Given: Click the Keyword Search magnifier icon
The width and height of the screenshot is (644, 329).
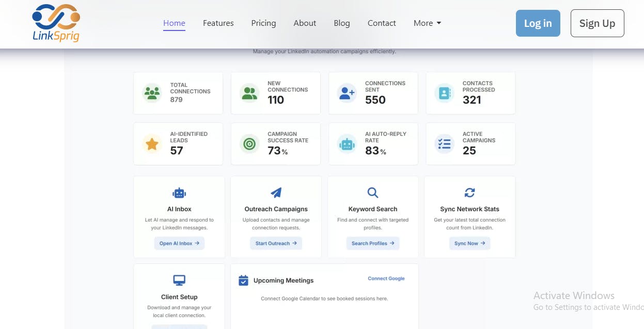Looking at the screenshot, I should 372,193.
